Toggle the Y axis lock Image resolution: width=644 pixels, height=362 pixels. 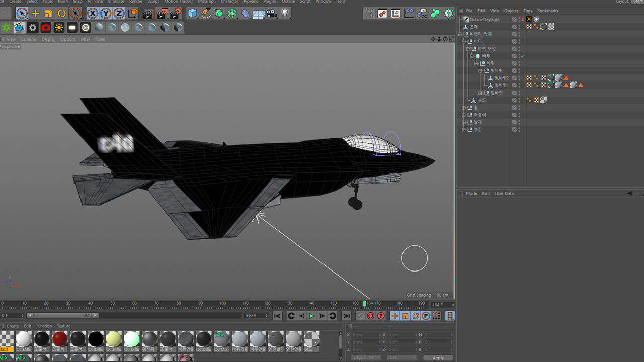106,13
